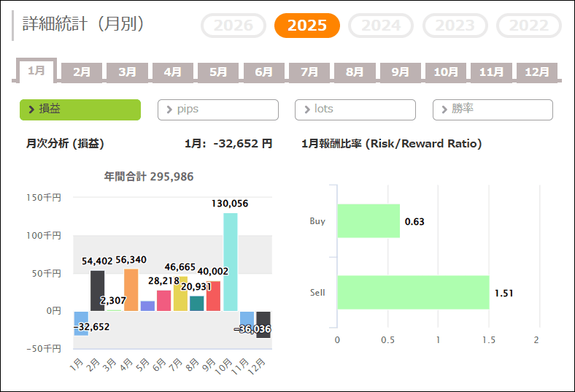The width and height of the screenshot is (575, 392).
Task: Select the dark February 54,402 bar
Action: coord(98,291)
